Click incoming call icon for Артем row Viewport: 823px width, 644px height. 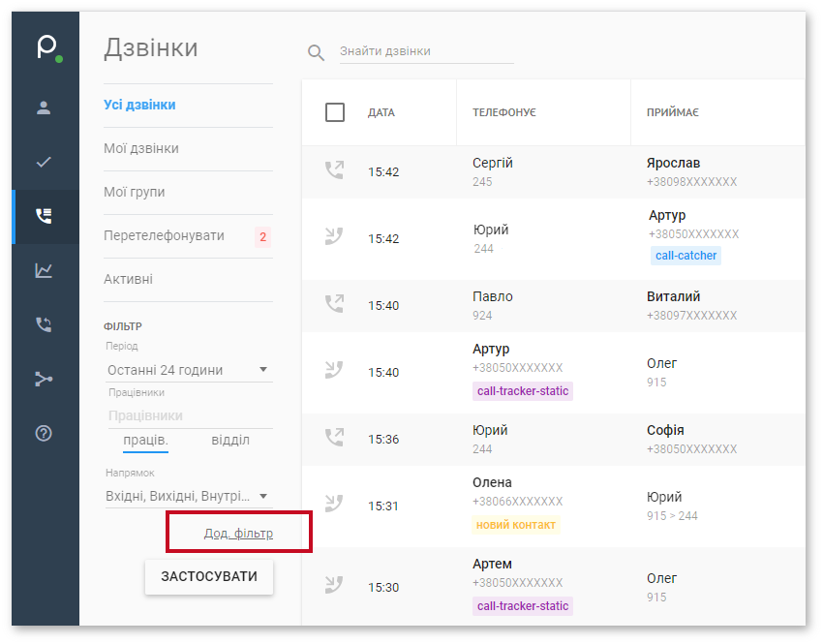point(334,585)
